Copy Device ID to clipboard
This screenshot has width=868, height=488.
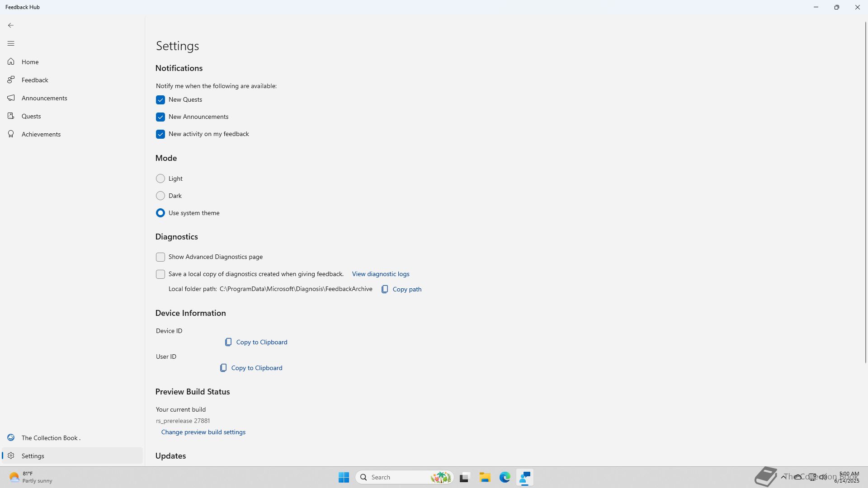coord(256,342)
